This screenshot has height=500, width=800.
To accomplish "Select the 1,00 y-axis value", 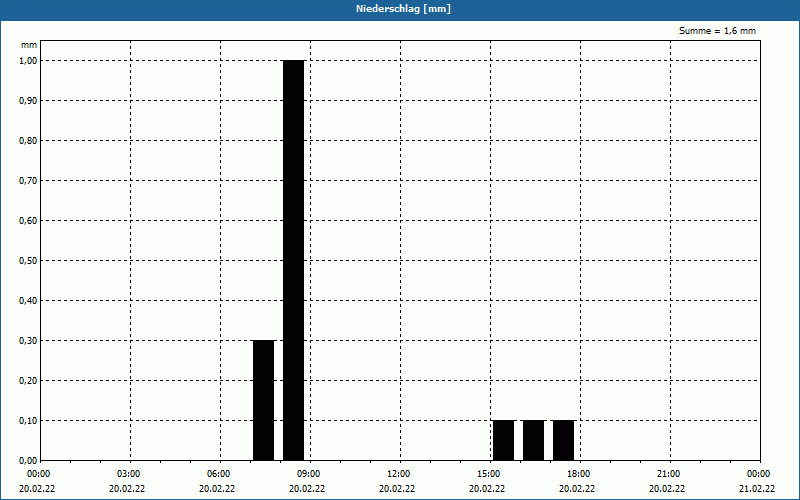I will point(28,60).
